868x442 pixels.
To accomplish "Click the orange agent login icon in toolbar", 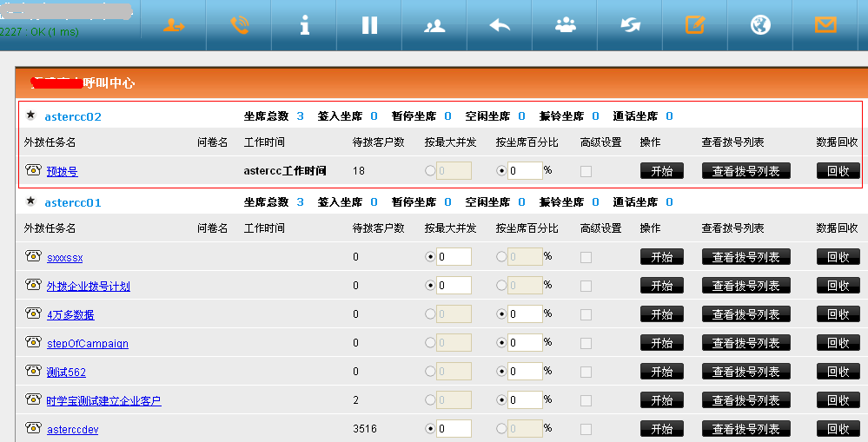I will (x=174, y=25).
